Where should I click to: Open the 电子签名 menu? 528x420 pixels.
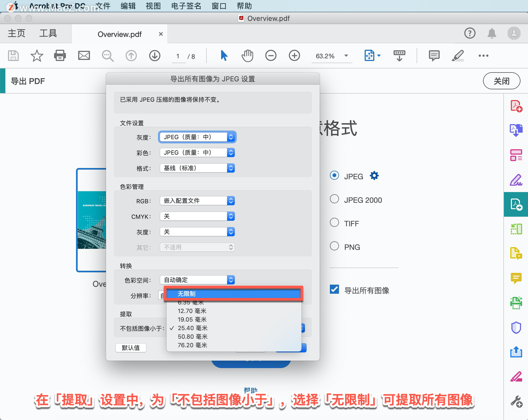click(x=186, y=6)
